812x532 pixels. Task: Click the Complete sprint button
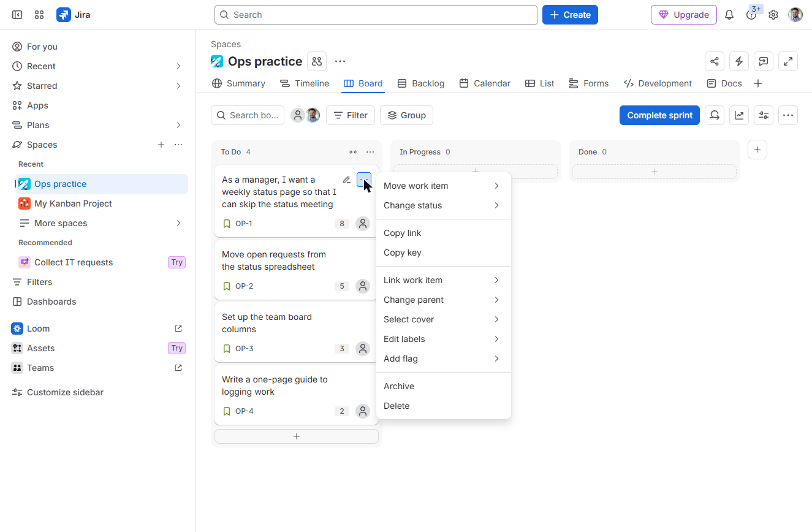[x=659, y=115]
